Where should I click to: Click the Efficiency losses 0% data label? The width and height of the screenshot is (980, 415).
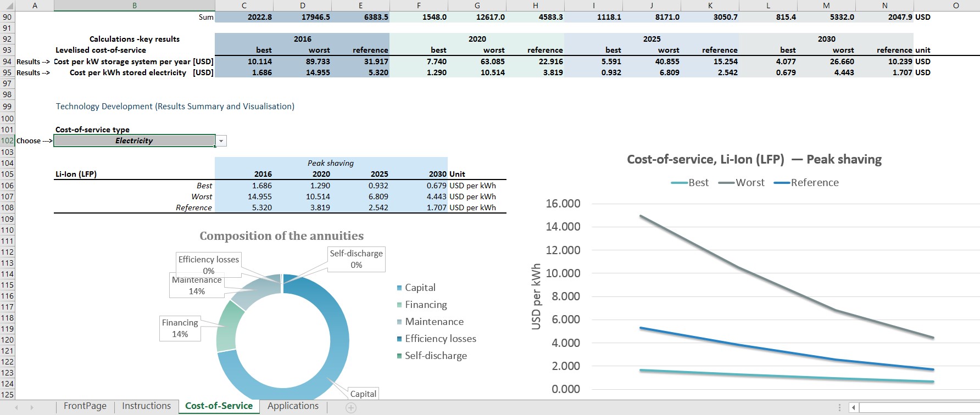point(209,265)
